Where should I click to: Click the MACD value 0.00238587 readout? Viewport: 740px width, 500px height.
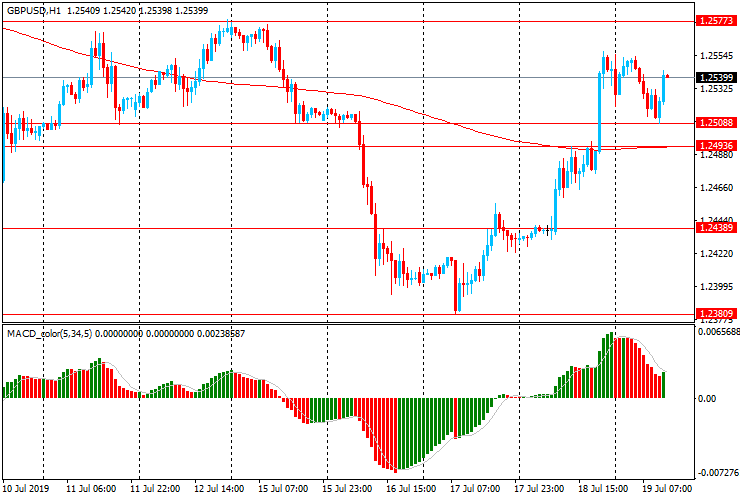coord(221,334)
